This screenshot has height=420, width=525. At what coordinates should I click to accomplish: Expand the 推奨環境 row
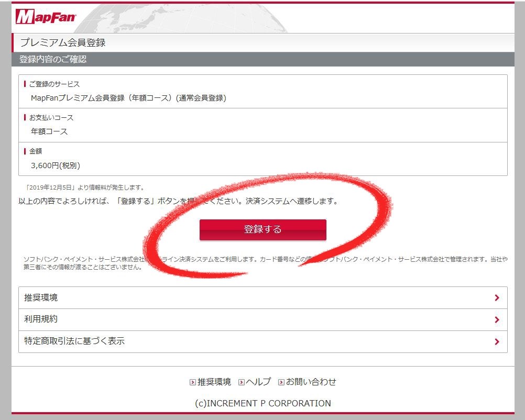[263, 297]
